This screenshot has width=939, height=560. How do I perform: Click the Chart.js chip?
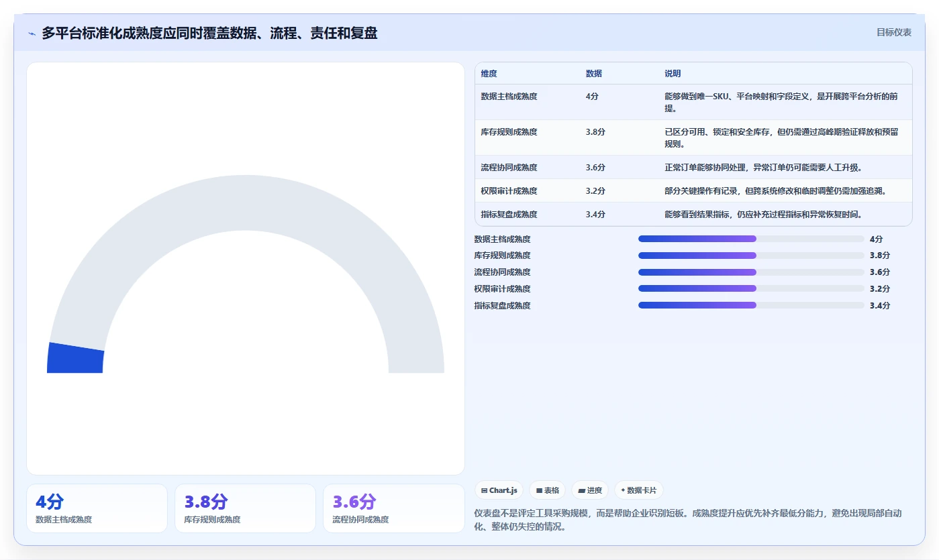click(499, 490)
